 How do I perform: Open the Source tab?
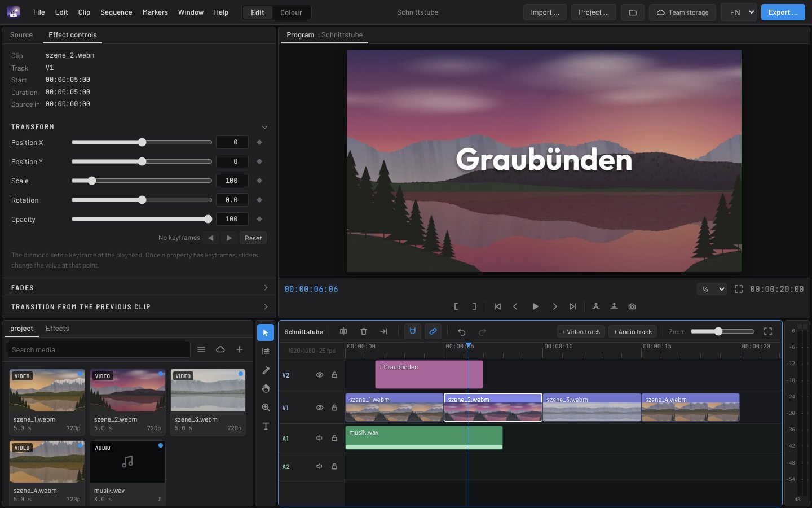click(21, 35)
